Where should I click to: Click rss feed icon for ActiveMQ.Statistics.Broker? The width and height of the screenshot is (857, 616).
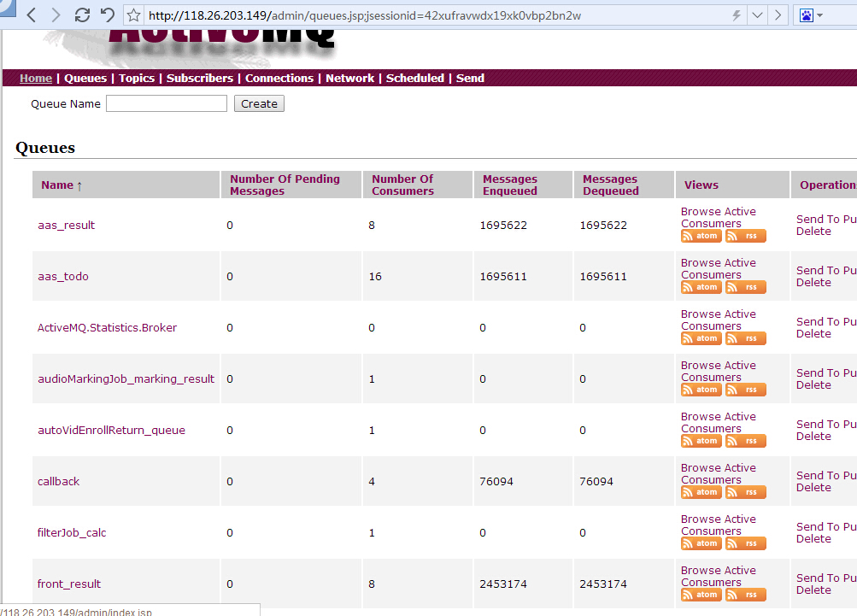point(746,338)
